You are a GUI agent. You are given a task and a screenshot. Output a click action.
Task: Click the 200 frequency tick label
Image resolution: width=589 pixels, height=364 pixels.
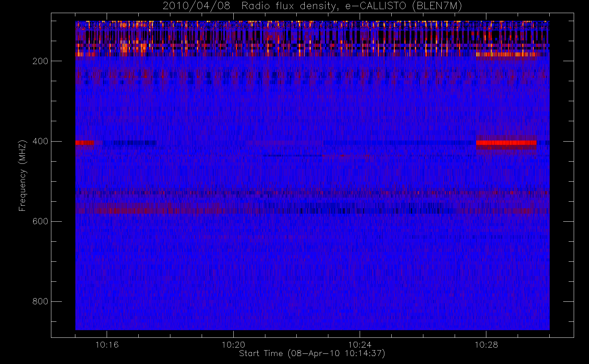[x=40, y=61]
